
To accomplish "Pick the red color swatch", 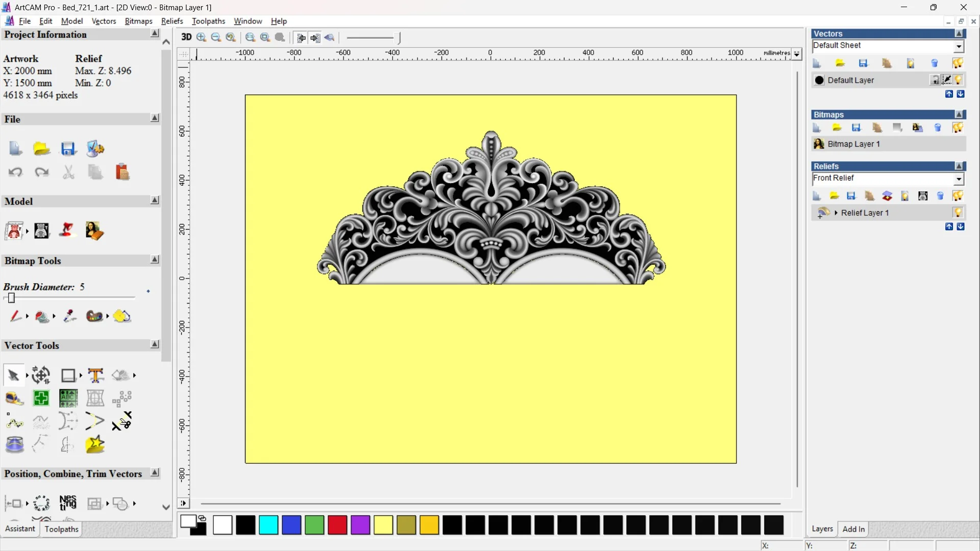I will click(x=337, y=525).
